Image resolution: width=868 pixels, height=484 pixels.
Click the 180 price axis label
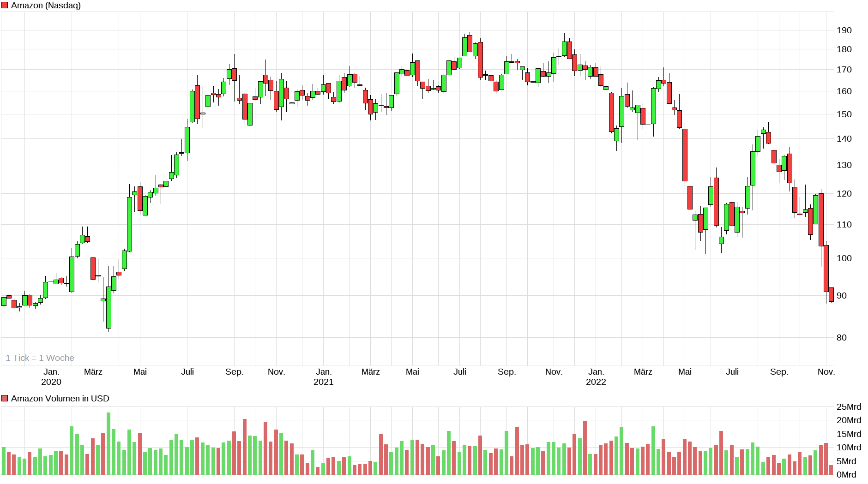pos(844,49)
